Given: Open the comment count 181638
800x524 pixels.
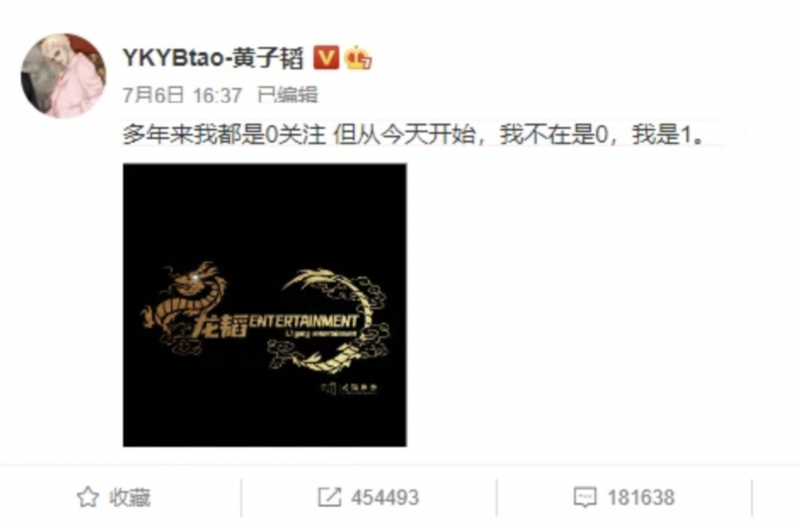Looking at the screenshot, I should (641, 497).
